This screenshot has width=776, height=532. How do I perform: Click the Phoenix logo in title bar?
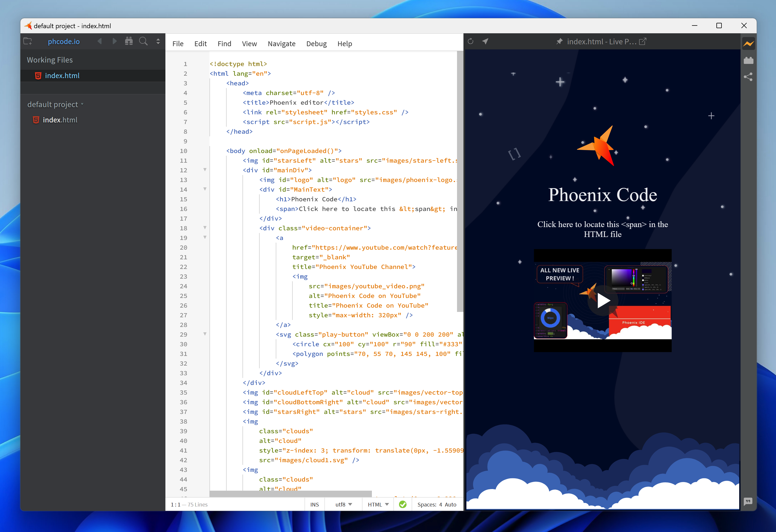[28, 26]
